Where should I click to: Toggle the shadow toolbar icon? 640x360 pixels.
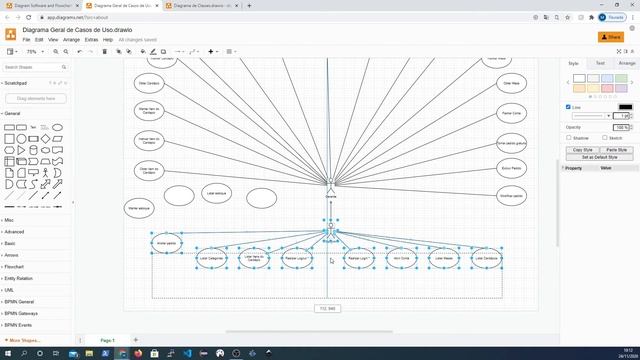point(163,52)
